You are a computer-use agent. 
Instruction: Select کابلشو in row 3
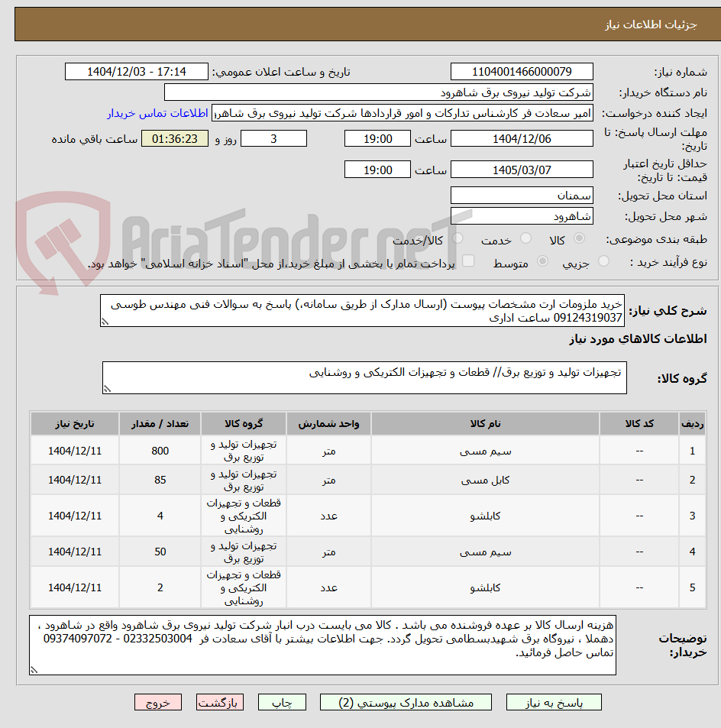[x=485, y=516]
